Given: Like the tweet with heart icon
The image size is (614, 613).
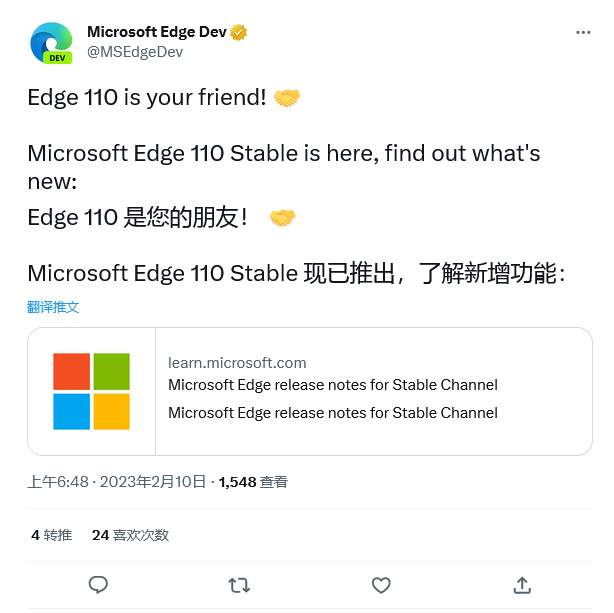Looking at the screenshot, I should (380, 584).
